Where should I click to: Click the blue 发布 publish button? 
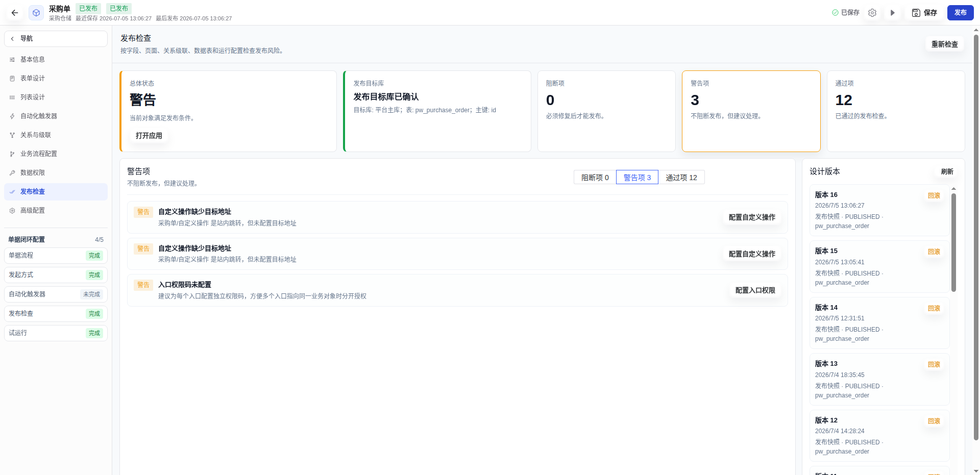pos(961,13)
